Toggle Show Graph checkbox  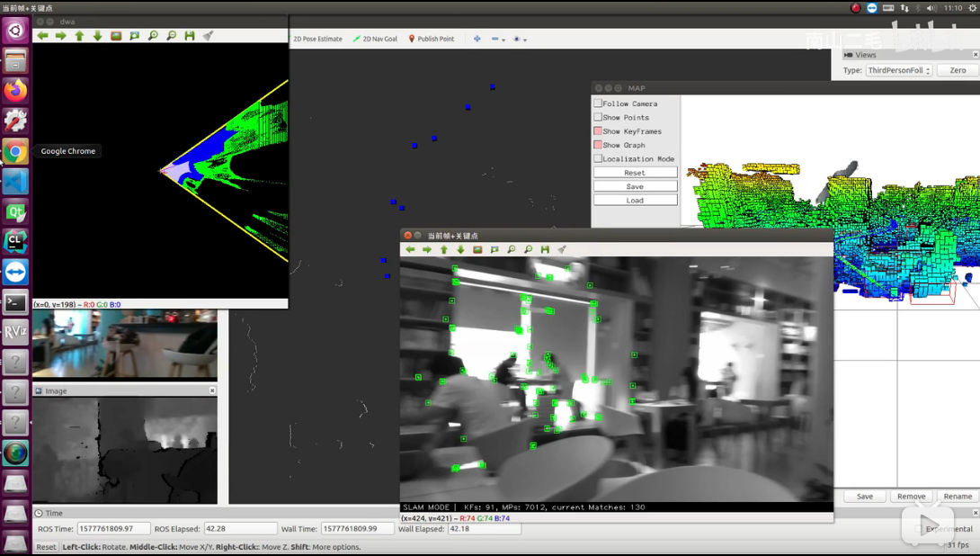click(x=598, y=145)
